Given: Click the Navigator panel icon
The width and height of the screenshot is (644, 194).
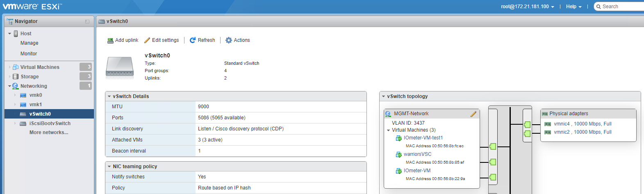Looking at the screenshot, I should click(x=10, y=21).
